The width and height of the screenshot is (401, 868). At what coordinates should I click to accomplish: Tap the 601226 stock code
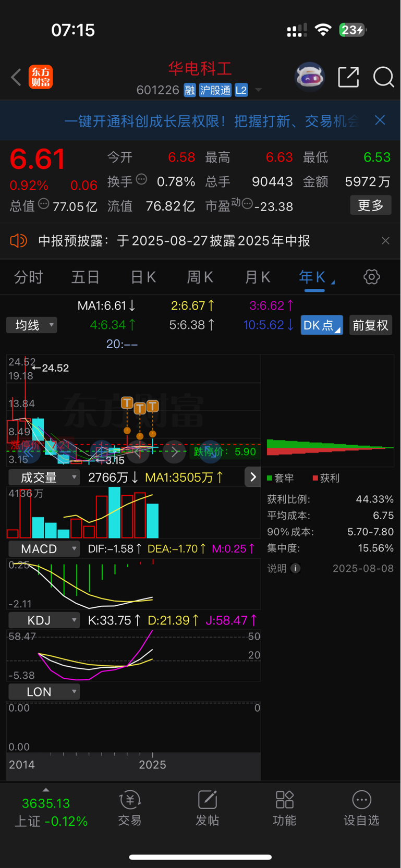[x=158, y=90]
